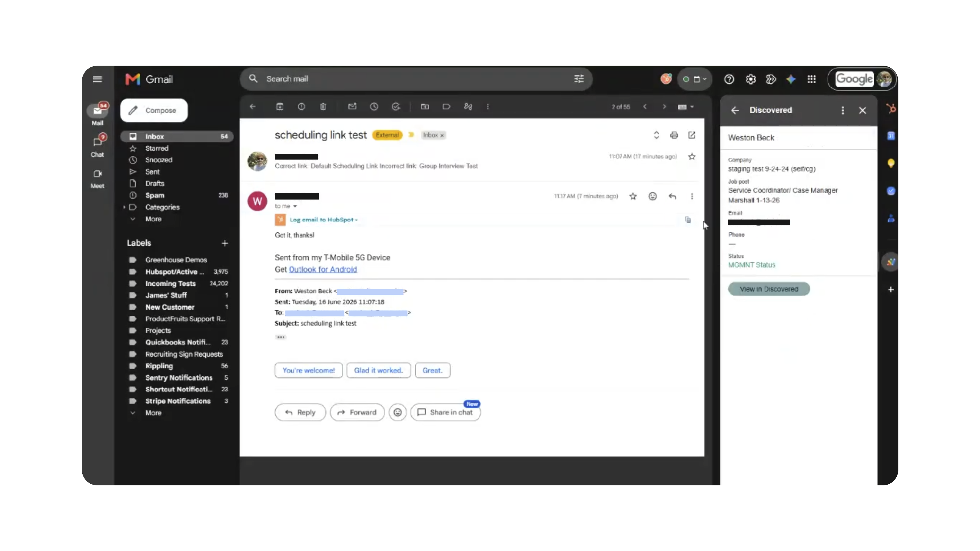Open message More options beside 11:17 AM

[x=692, y=196]
